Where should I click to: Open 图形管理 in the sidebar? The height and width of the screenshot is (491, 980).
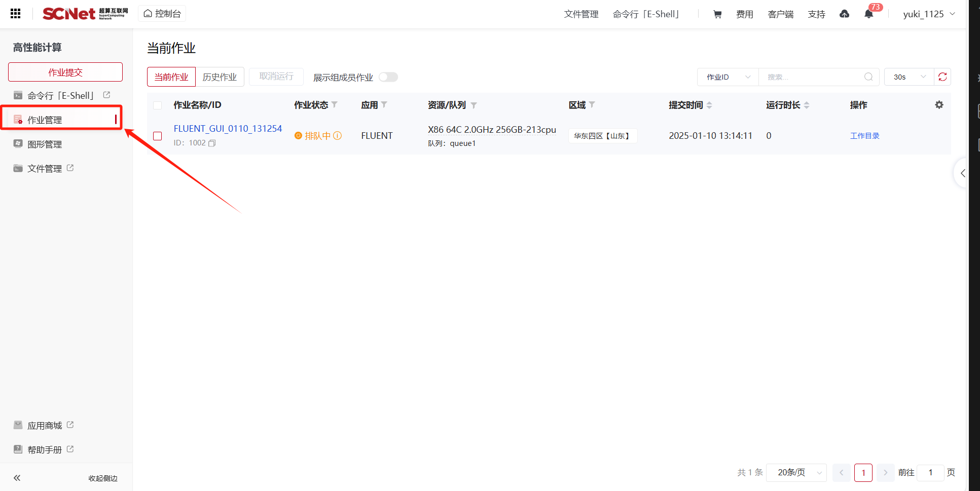(45, 144)
